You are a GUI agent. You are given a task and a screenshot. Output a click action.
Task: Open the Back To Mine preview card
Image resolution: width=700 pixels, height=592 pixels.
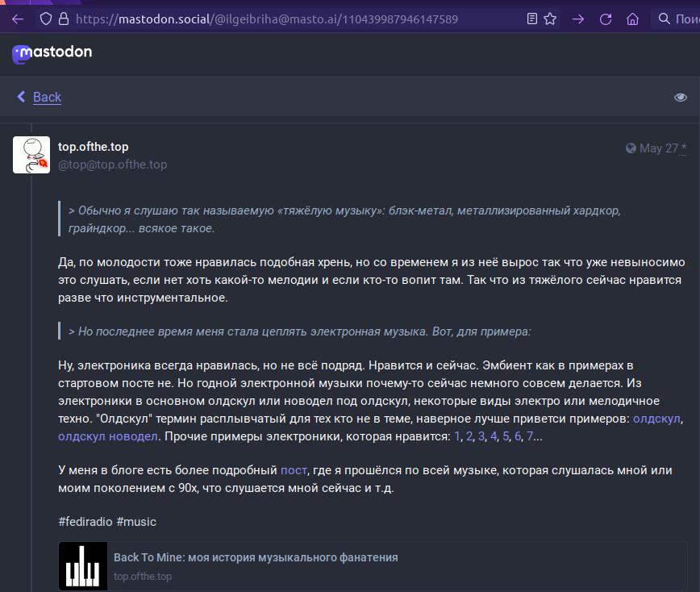373,566
